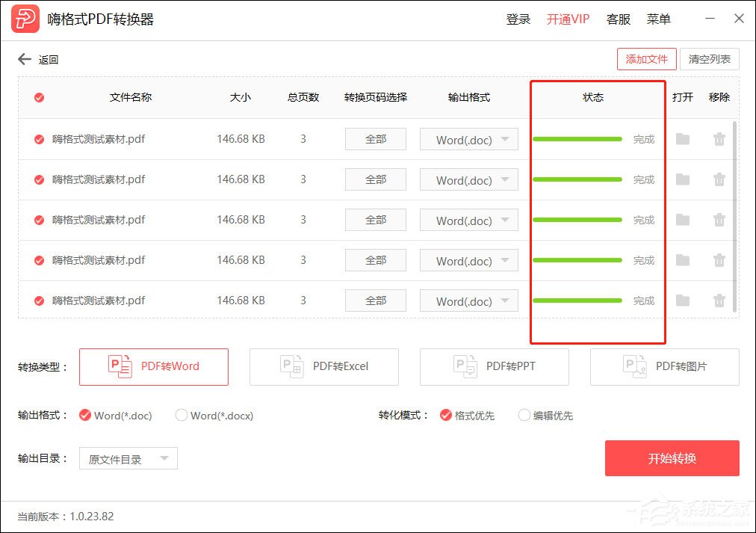The image size is (756, 533).
Task: Click 清空列表 to clear the file list
Action: 709,58
